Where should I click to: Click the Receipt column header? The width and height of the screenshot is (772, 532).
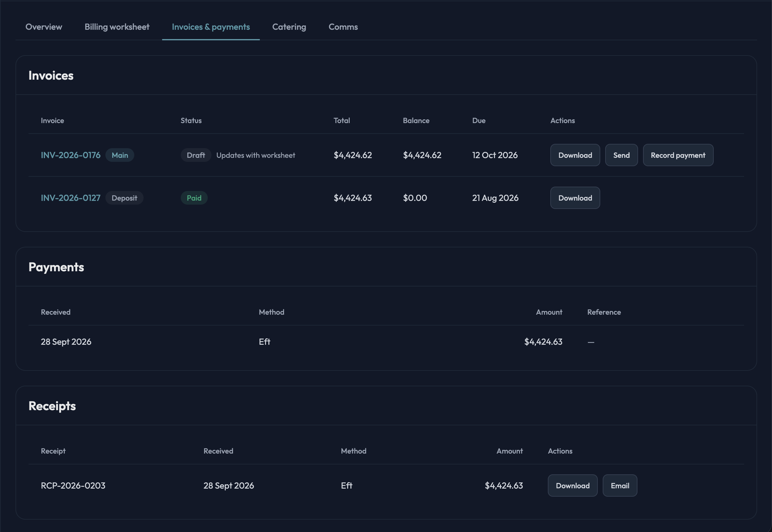53,451
